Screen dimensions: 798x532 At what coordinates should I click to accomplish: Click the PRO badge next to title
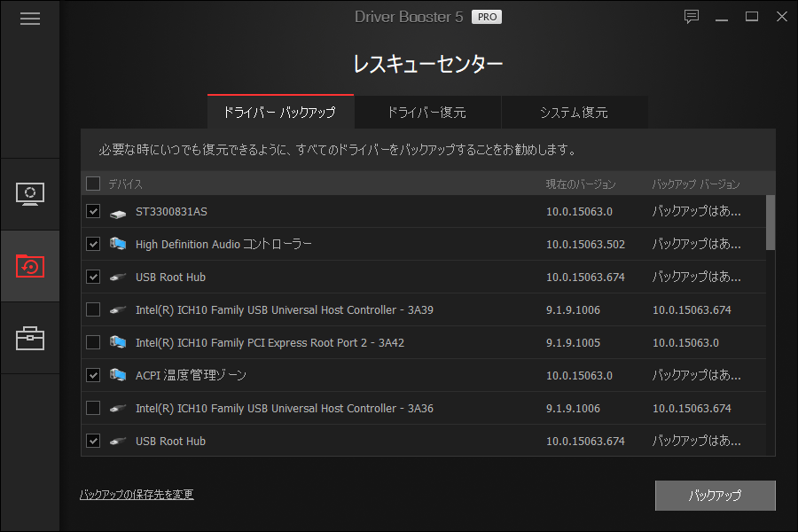487,17
